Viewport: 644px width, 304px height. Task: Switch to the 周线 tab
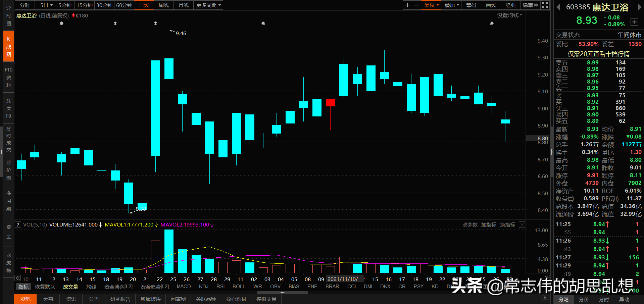(163, 5)
